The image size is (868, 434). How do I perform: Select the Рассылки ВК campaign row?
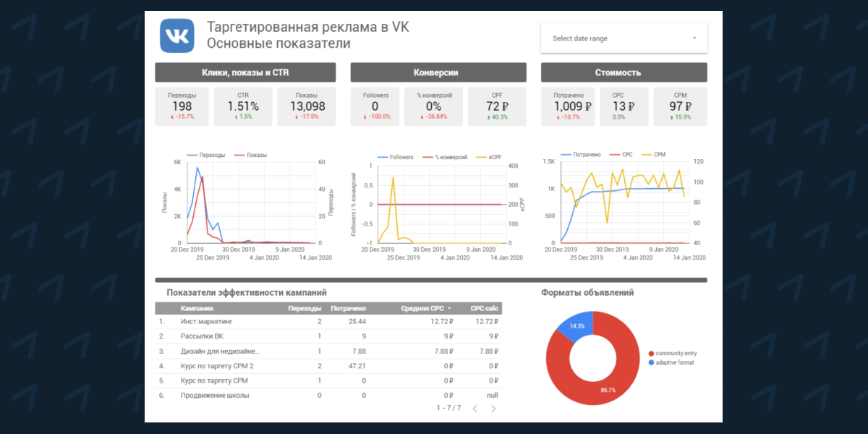tap(328, 336)
